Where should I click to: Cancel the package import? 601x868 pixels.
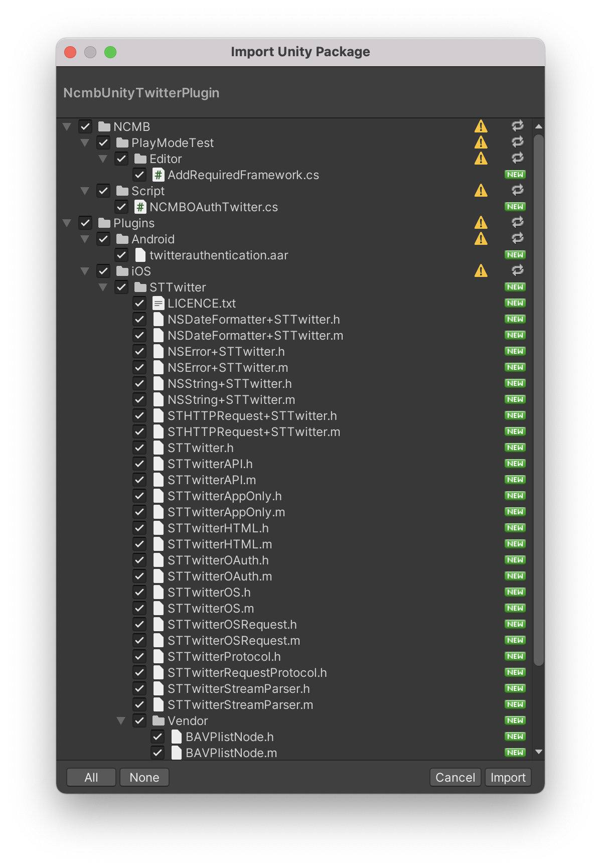[455, 777]
